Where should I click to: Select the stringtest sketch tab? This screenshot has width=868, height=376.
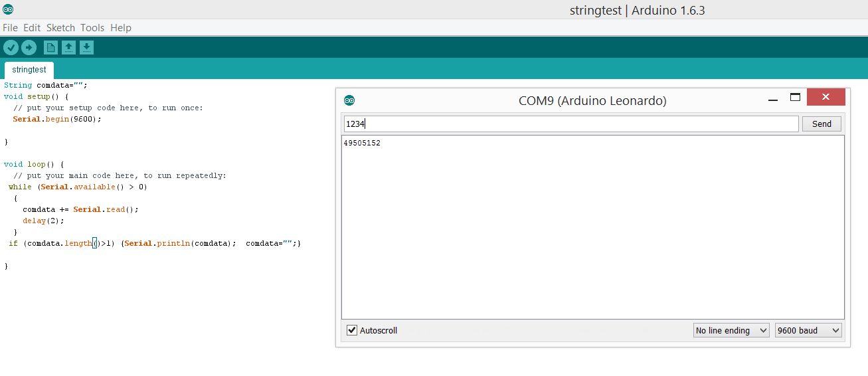pos(29,70)
